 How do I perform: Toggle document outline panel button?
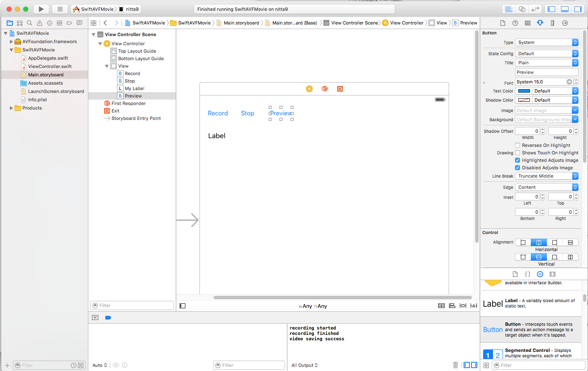182,306
